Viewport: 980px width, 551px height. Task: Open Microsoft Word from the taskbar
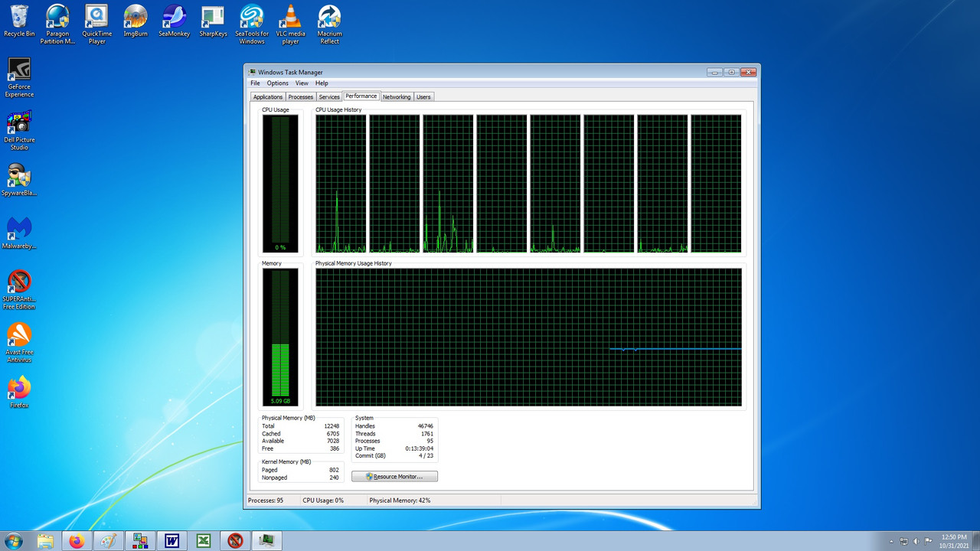171,541
